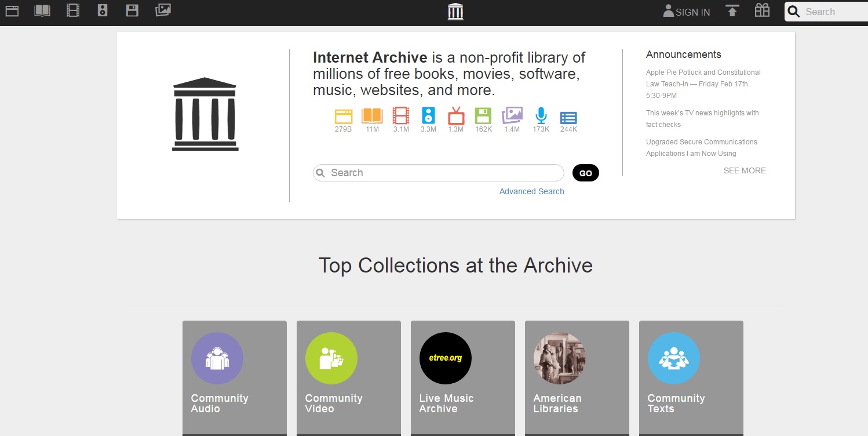Open the software floppy icon in top bar

[132, 10]
